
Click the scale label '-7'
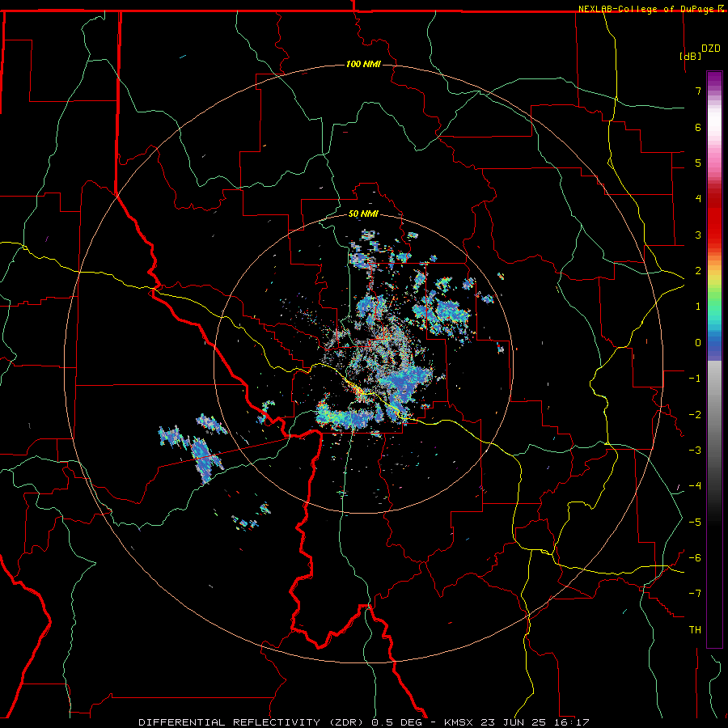tap(695, 594)
